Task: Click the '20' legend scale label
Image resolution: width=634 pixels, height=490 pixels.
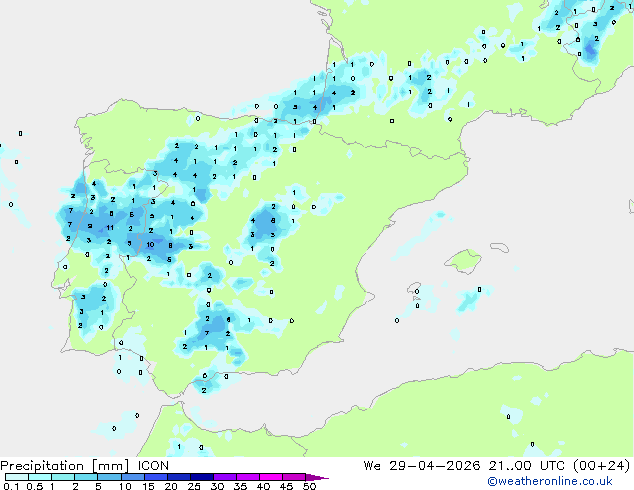Action: (171, 486)
